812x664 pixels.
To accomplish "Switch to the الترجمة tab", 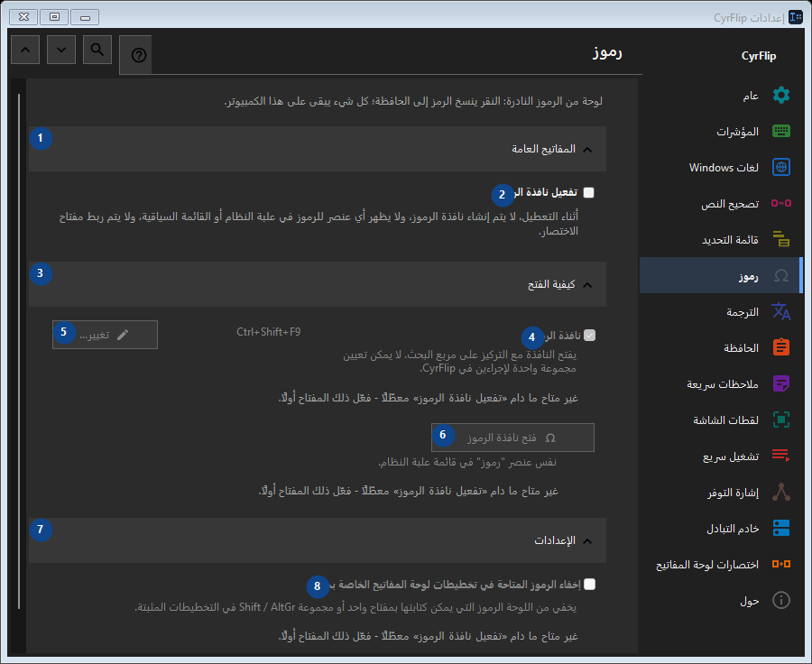I will click(722, 311).
